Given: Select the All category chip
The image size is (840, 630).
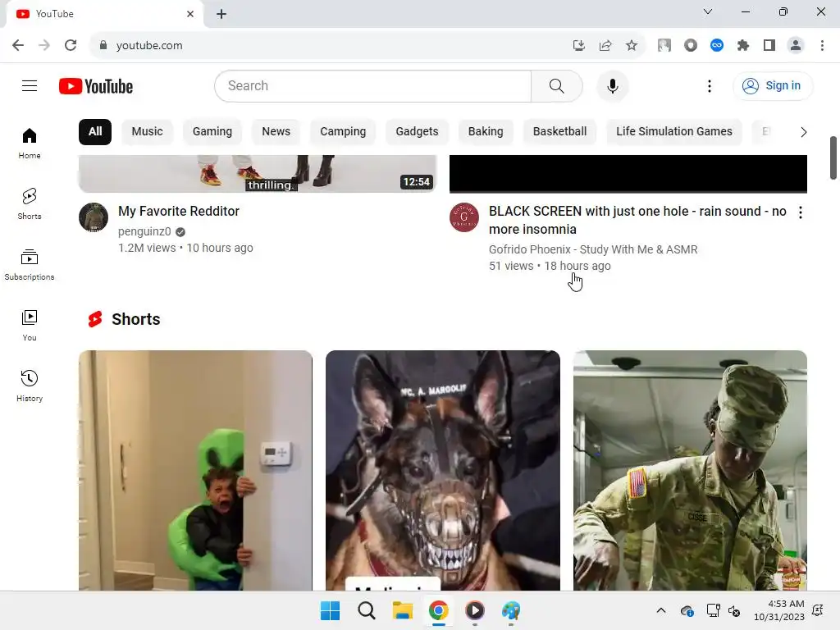Looking at the screenshot, I should click(95, 132).
